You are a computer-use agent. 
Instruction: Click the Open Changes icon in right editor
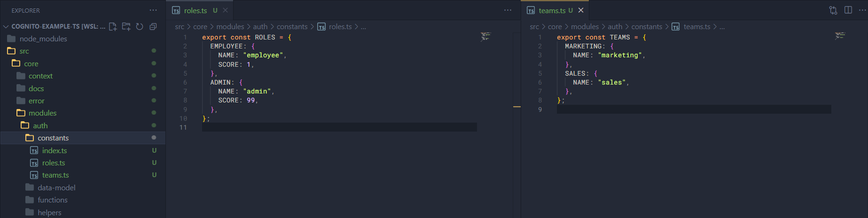(833, 10)
